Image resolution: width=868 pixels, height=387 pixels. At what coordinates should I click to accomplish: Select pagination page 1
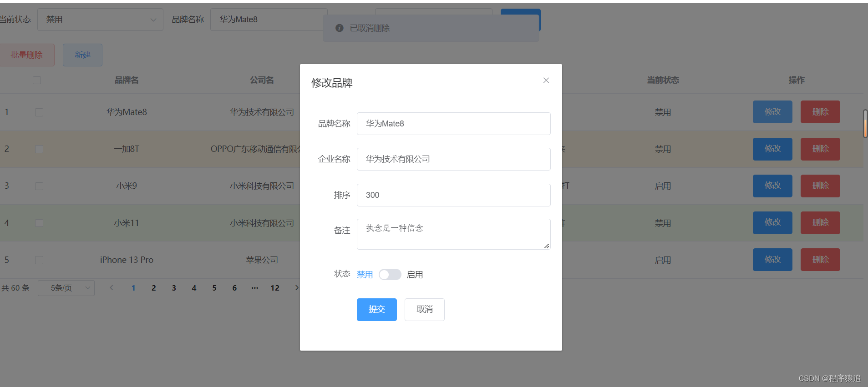(133, 288)
